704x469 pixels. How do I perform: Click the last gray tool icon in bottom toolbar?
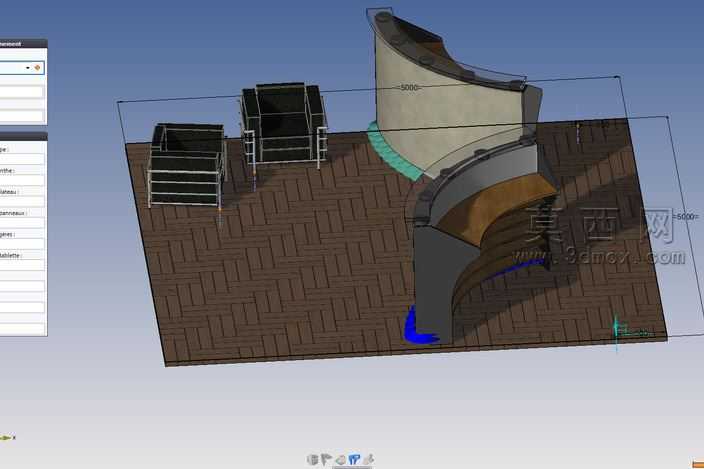[x=369, y=459]
